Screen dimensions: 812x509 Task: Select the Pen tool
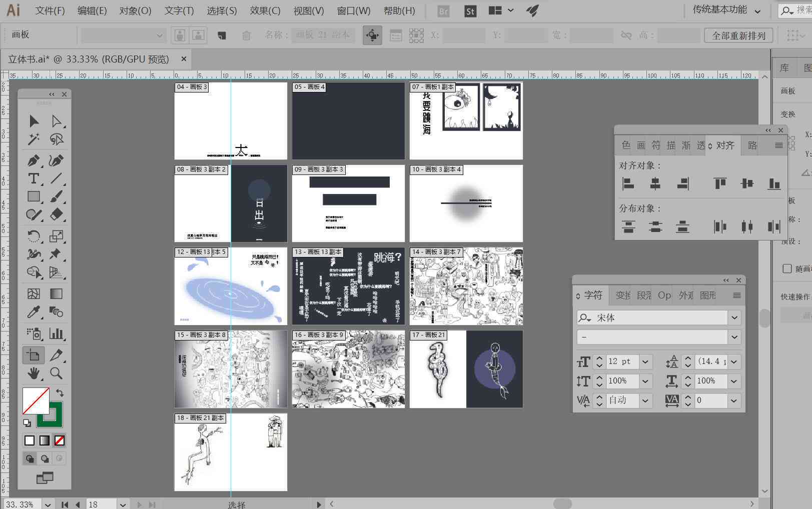click(34, 160)
